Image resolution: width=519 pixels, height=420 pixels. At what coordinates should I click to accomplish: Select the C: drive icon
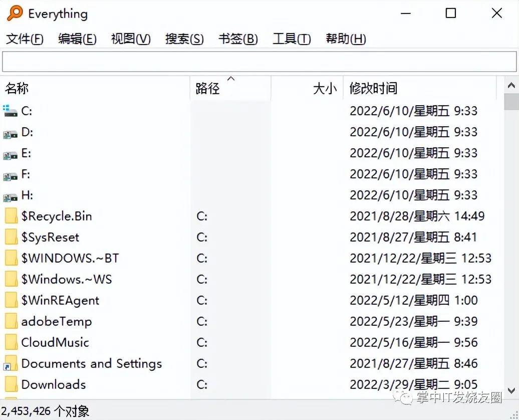tap(10, 111)
